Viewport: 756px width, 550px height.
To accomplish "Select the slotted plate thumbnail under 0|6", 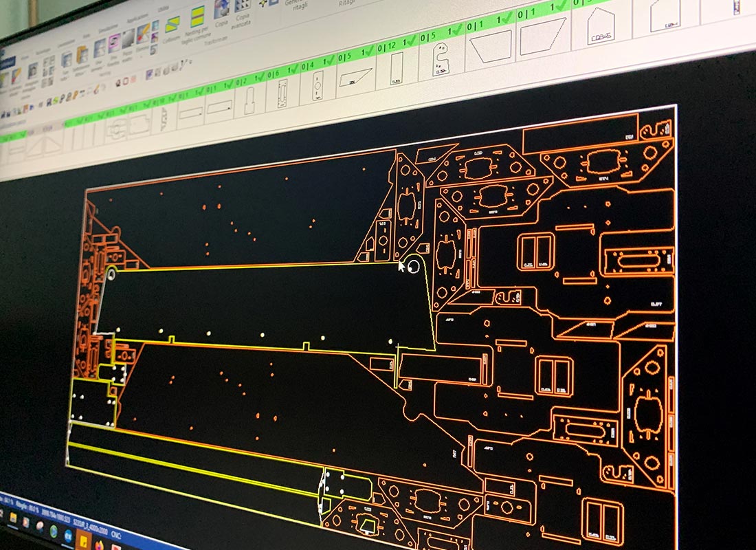I will point(282,93).
